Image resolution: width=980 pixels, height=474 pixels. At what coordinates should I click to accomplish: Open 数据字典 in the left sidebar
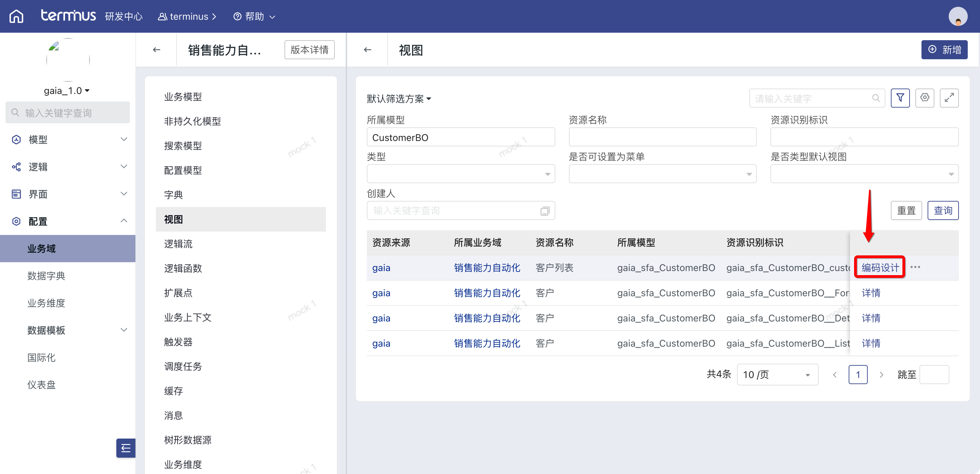(46, 275)
